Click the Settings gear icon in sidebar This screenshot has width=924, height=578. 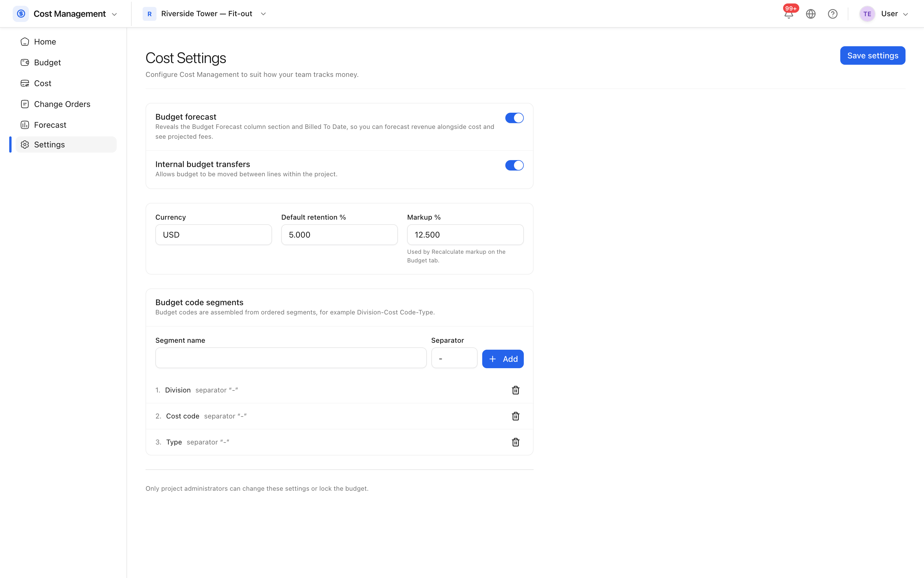coord(25,144)
